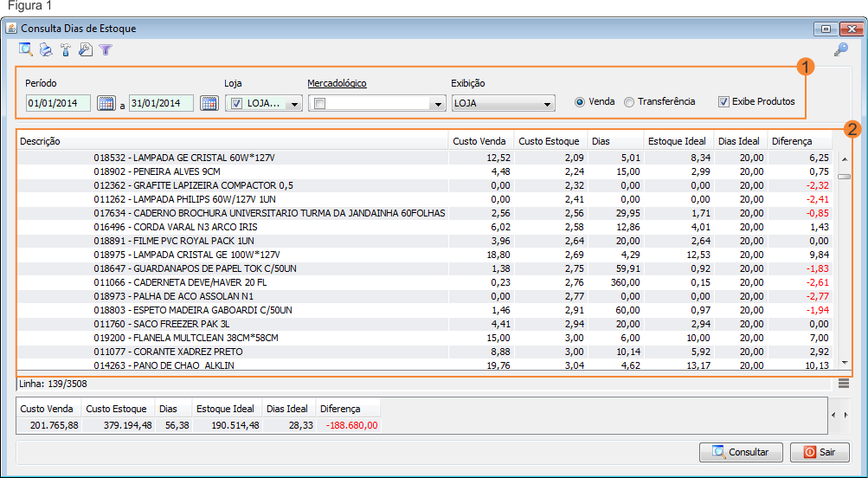
Task: Select row 018902 - PENEIRA ALVES 9CM
Action: click(425, 171)
